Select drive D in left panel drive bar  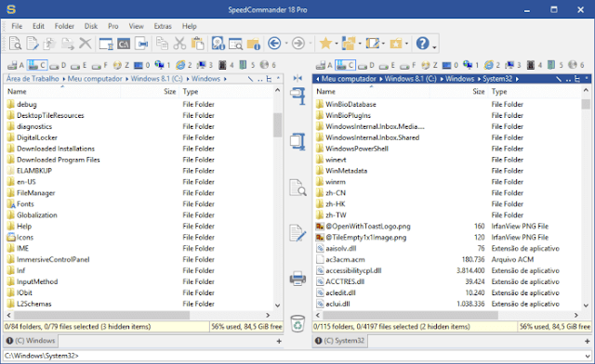58,65
